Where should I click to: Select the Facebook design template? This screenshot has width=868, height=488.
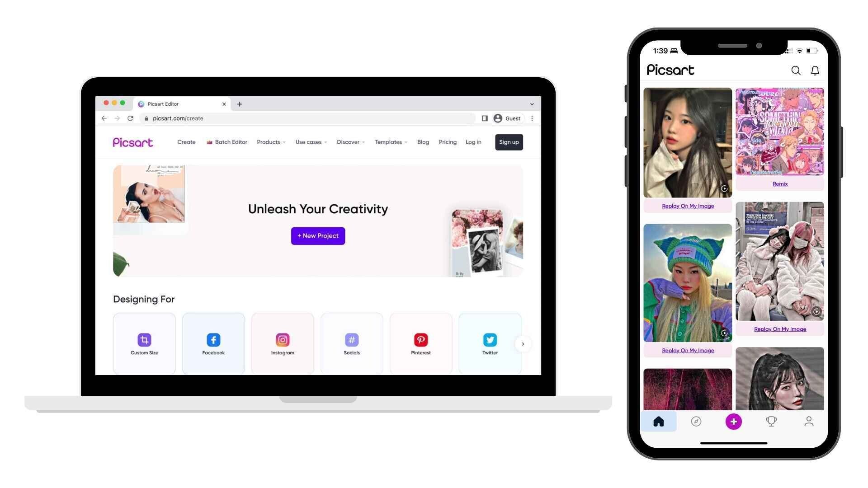[213, 343]
